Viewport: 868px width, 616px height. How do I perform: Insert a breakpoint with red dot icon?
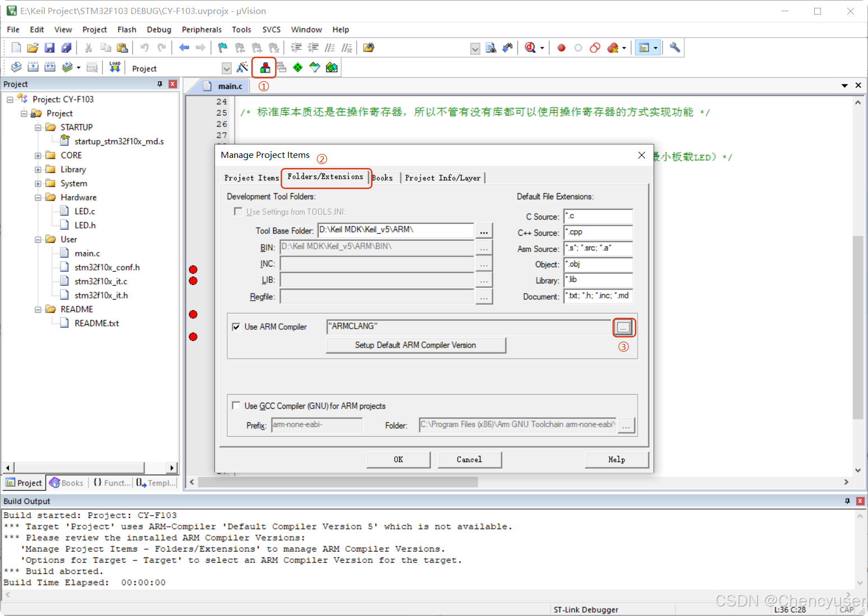(x=561, y=48)
